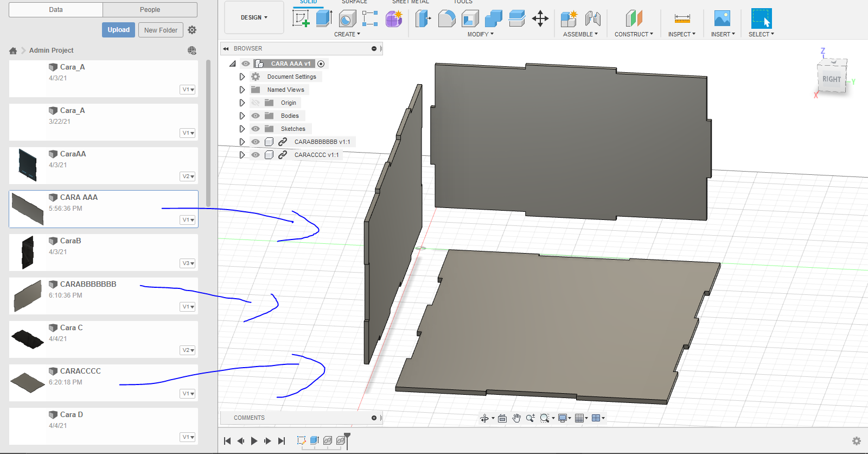Switch to the People tab
868x454 pixels.
[150, 10]
